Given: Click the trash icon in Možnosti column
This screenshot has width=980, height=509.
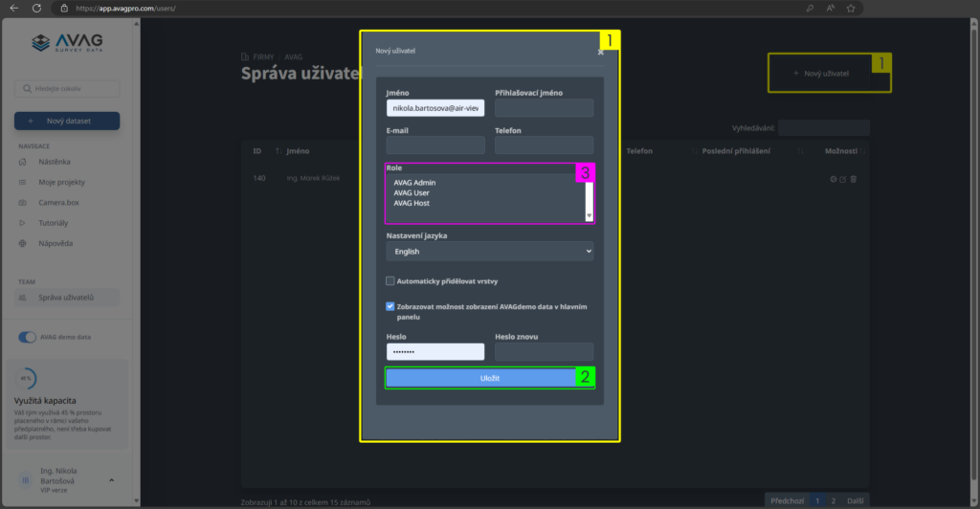Looking at the screenshot, I should 854,179.
